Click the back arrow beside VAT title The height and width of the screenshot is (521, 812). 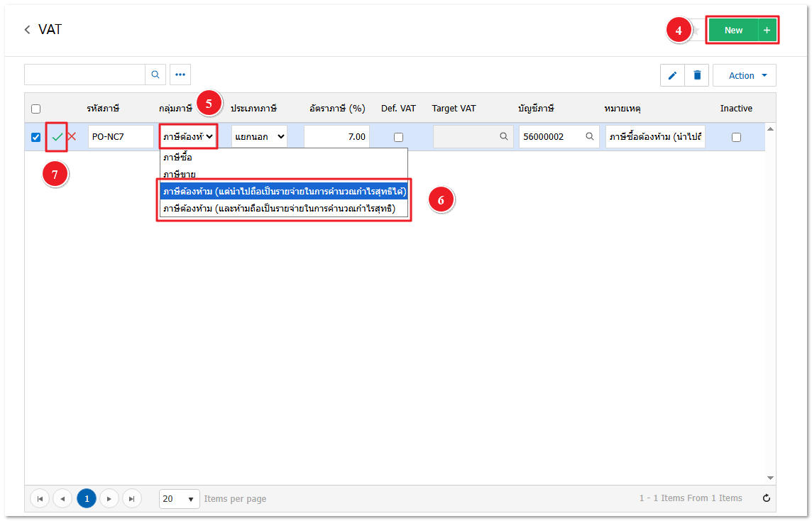point(27,30)
